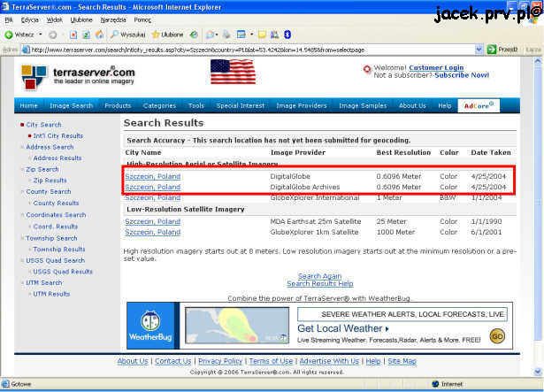Open Image Samples navigation tab
The height and width of the screenshot is (392, 544).
tap(363, 105)
